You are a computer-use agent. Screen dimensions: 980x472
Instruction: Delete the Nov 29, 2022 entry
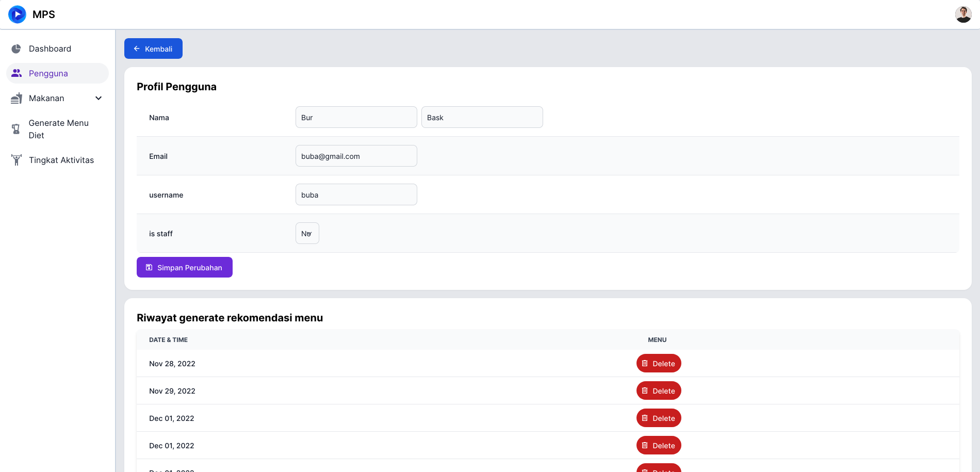click(x=659, y=390)
